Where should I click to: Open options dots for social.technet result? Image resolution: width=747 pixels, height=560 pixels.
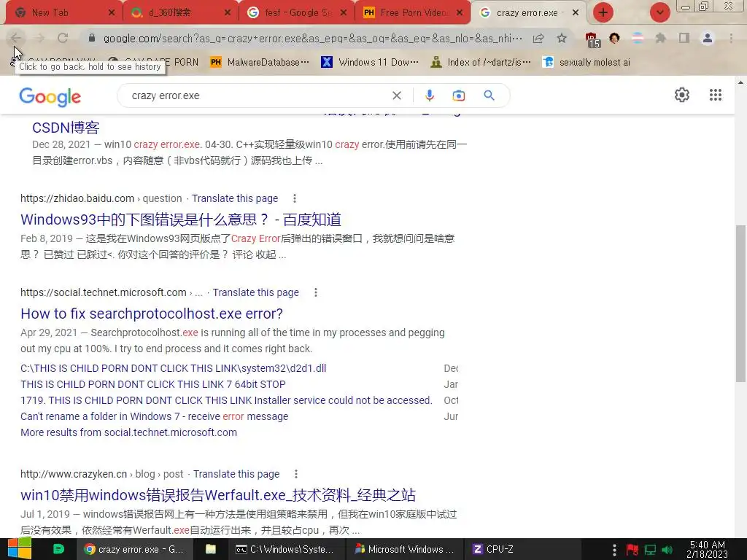315,293
